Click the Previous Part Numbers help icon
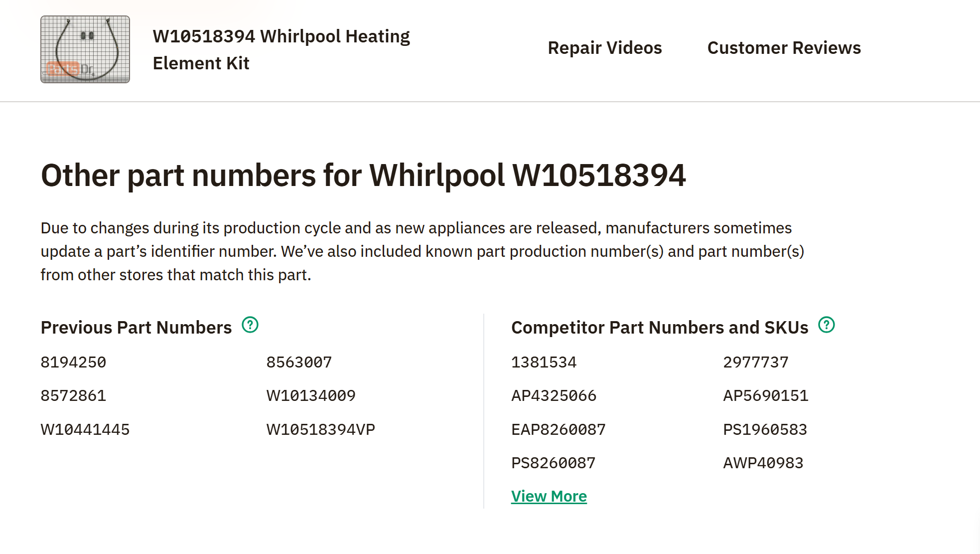Screen dimensions: 980x554 click(250, 325)
